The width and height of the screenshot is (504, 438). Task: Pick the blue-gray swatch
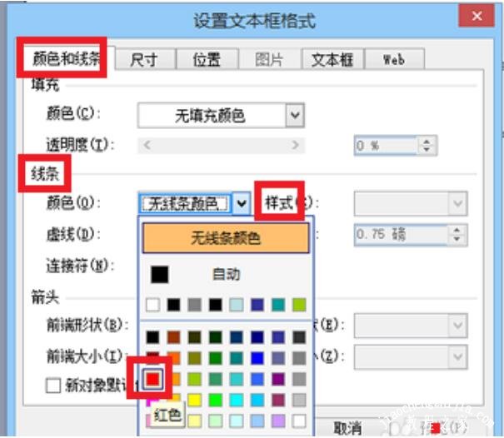(x=278, y=358)
